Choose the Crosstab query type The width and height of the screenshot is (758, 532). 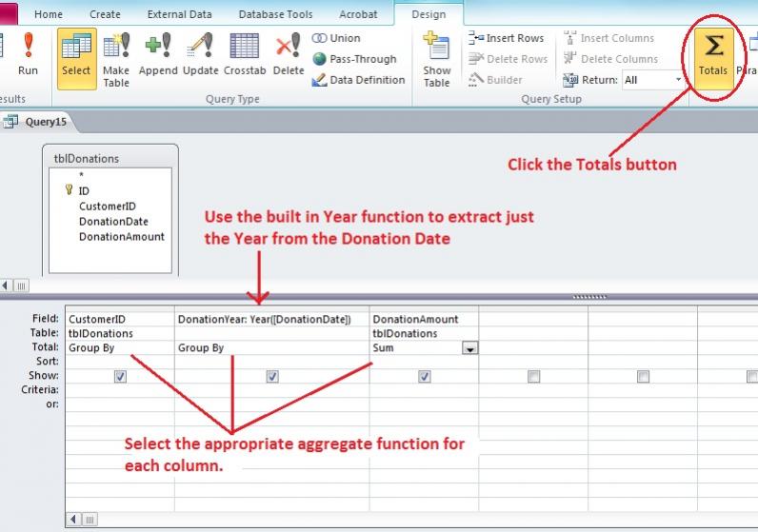(x=245, y=54)
